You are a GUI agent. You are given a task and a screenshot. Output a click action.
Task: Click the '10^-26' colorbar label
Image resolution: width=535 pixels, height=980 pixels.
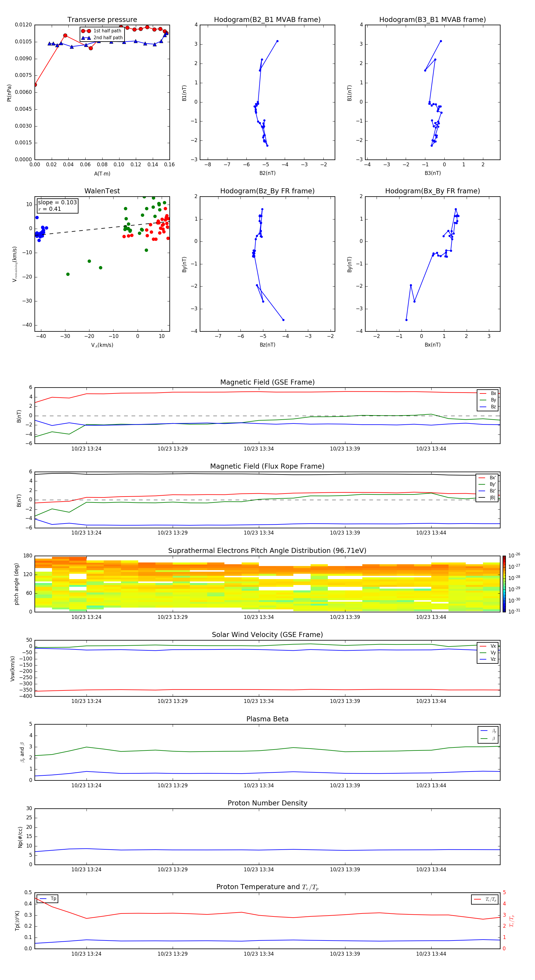pyautogui.click(x=514, y=555)
